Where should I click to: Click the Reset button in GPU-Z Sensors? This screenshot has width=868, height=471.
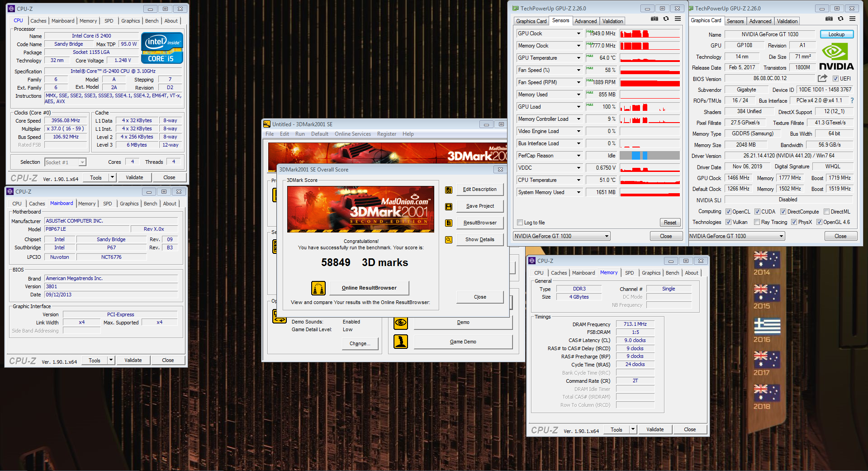pos(670,223)
